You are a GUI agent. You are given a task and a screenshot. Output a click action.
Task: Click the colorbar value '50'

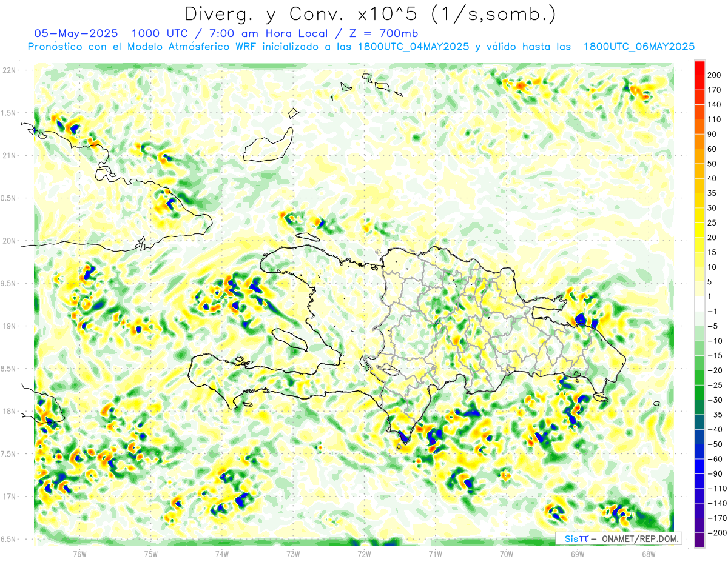pos(713,164)
